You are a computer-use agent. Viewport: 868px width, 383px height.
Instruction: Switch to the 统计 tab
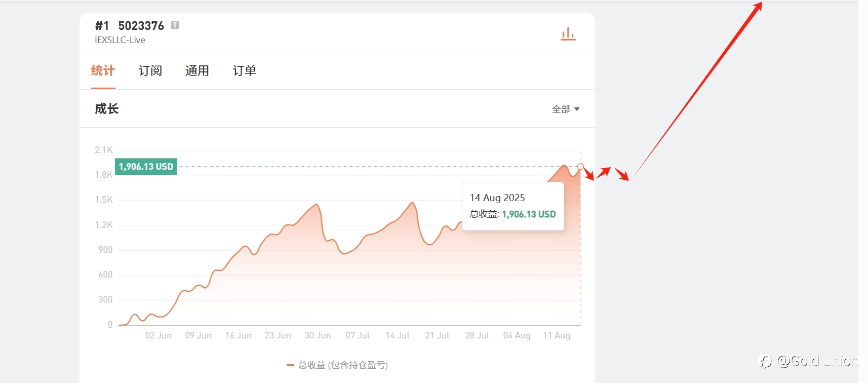tap(103, 71)
